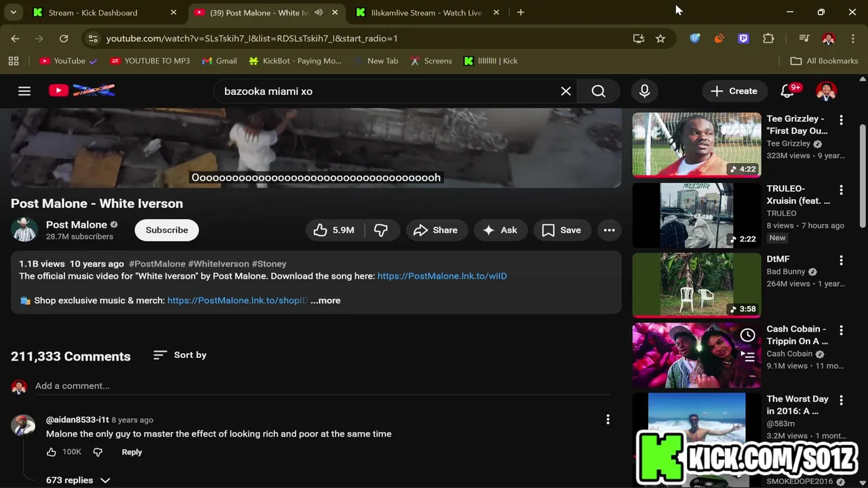
Task: Subscribe to Post Malone channel
Action: [x=167, y=230]
